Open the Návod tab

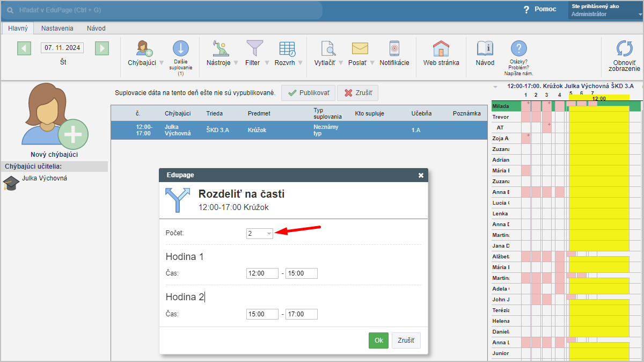point(96,28)
